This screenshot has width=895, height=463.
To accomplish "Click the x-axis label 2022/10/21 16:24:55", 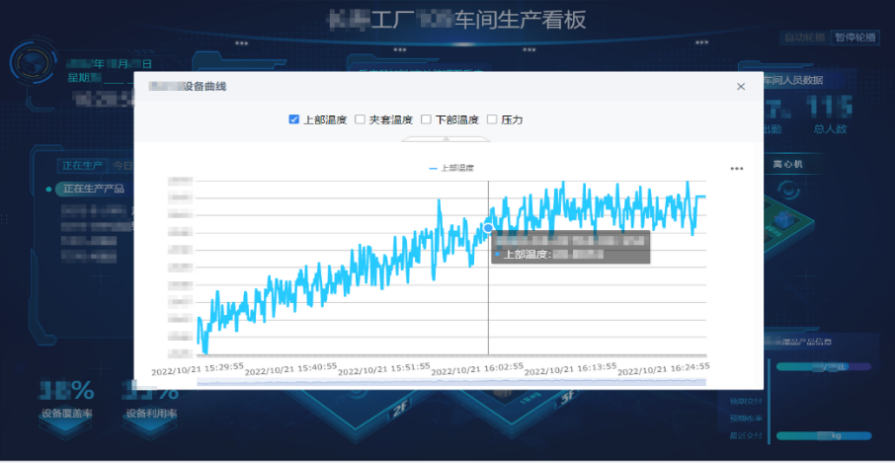I will 663,368.
